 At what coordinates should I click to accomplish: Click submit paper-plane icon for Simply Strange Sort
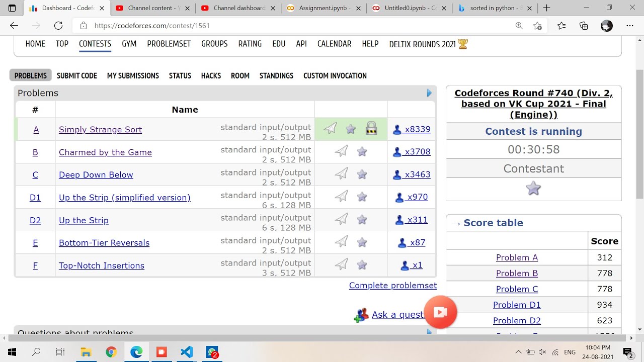[330, 129]
